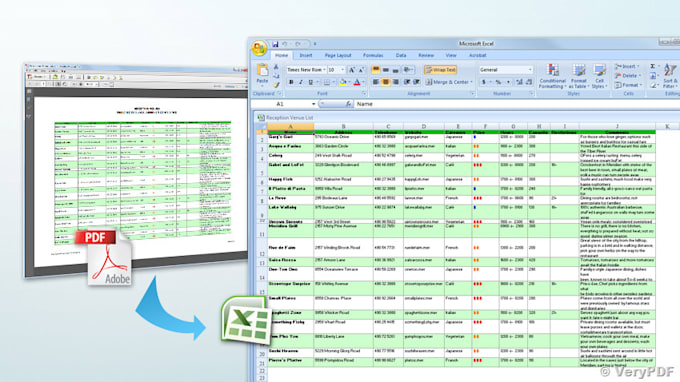Open the round Office button menu
This screenshot has height=382, width=680.
point(259,48)
